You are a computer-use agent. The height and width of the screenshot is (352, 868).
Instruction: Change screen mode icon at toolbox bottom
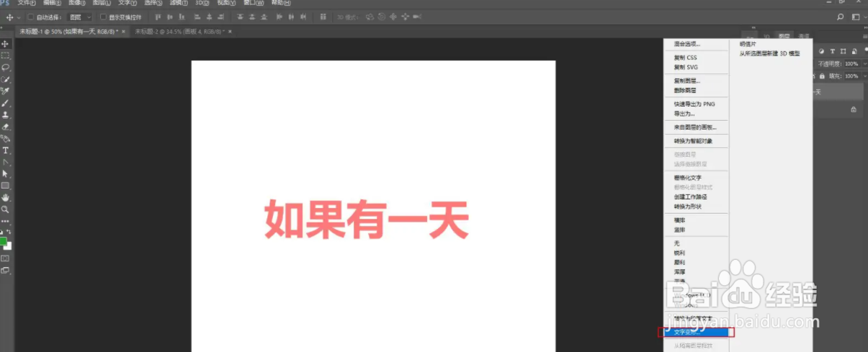pyautogui.click(x=6, y=271)
